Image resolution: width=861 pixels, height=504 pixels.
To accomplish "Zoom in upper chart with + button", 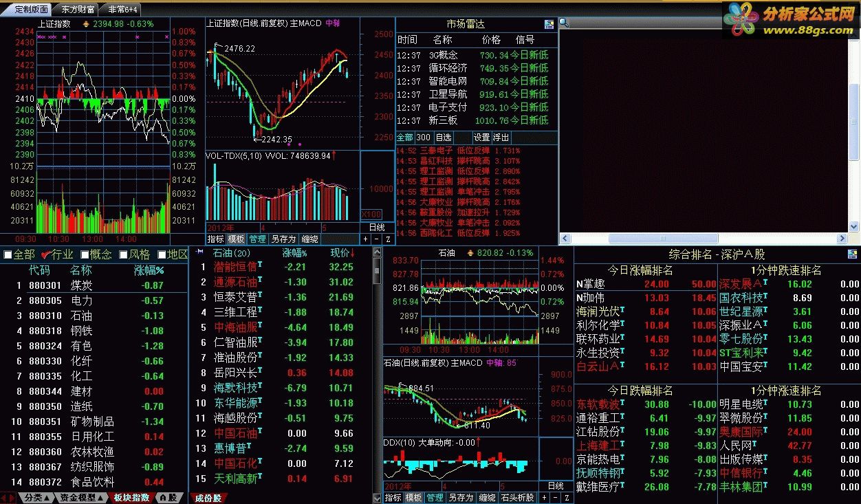I will (x=364, y=239).
